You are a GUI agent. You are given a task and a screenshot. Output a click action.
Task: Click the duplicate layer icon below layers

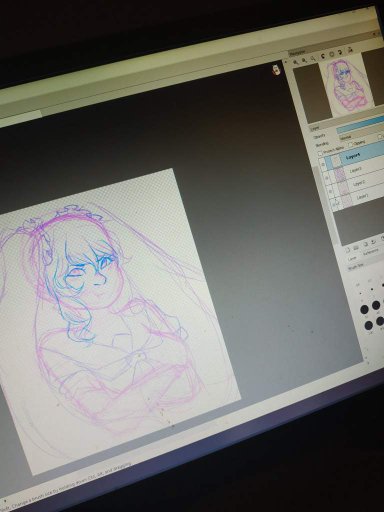click(x=365, y=244)
